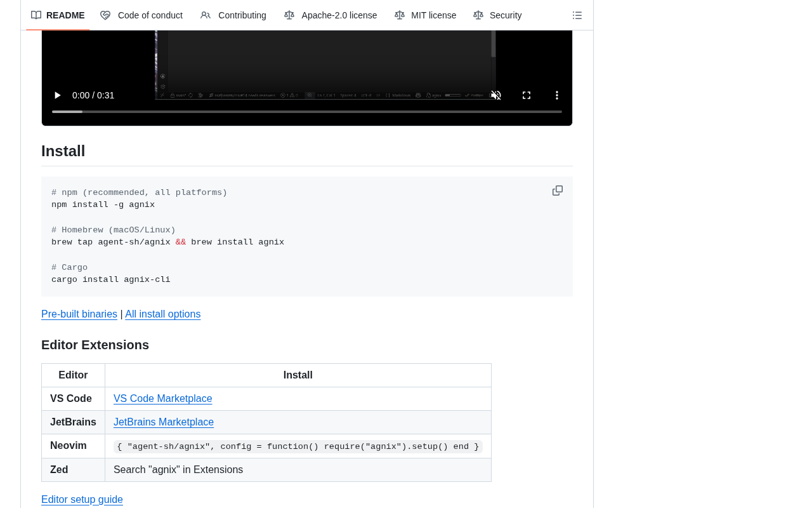Click the video time display 0:00 / 0:31

pos(93,95)
